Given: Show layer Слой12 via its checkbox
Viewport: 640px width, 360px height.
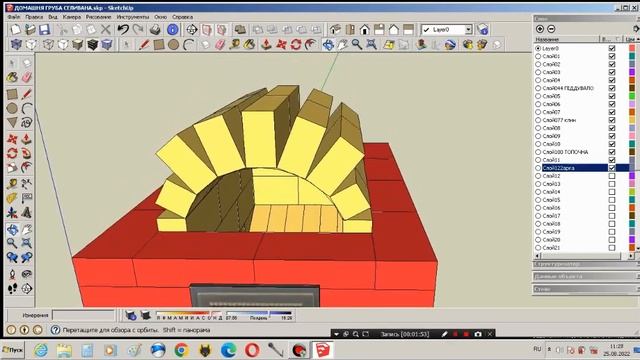Looking at the screenshot, I should pyautogui.click(x=612, y=176).
